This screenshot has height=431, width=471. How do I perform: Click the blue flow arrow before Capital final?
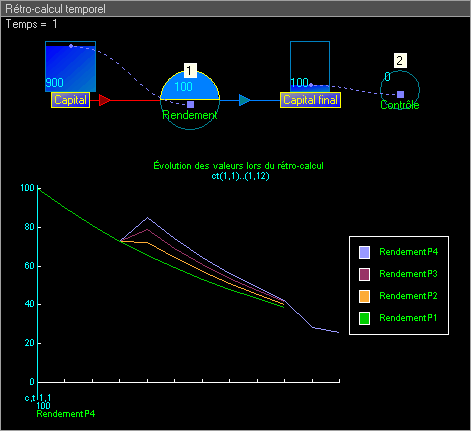tap(245, 100)
